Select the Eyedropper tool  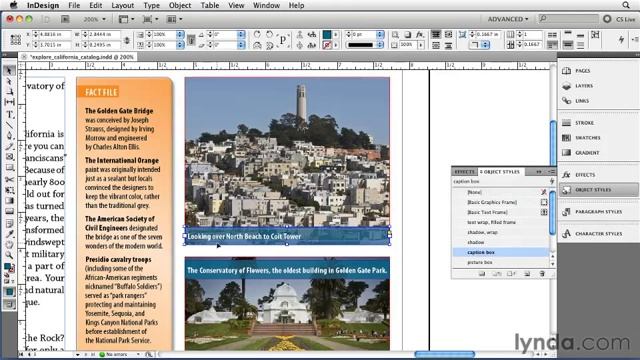click(x=9, y=233)
